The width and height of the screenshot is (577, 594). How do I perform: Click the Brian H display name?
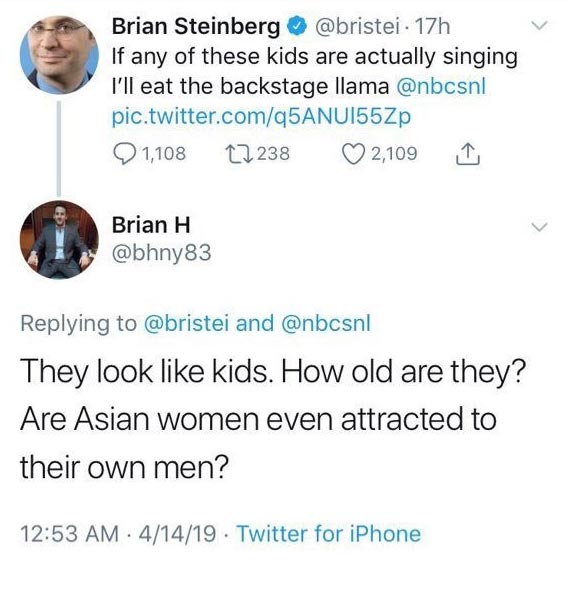[x=151, y=225]
